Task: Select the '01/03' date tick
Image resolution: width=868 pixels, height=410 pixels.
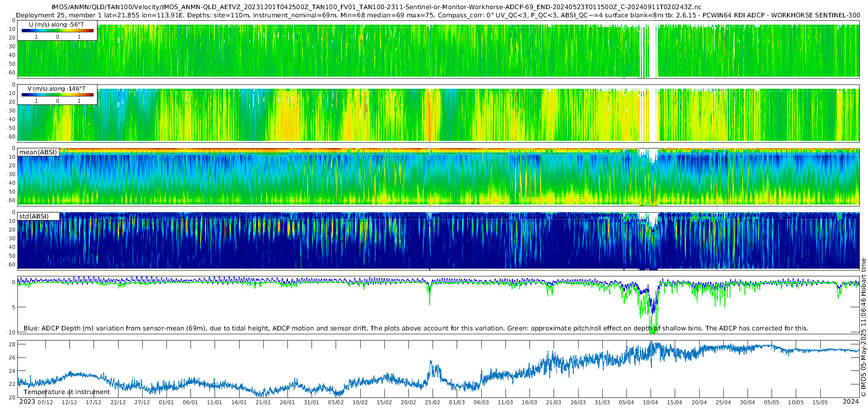Action: tap(457, 403)
